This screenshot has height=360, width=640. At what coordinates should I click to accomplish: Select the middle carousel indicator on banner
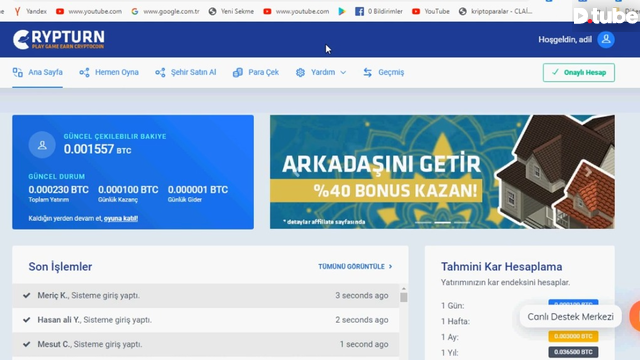point(442,222)
